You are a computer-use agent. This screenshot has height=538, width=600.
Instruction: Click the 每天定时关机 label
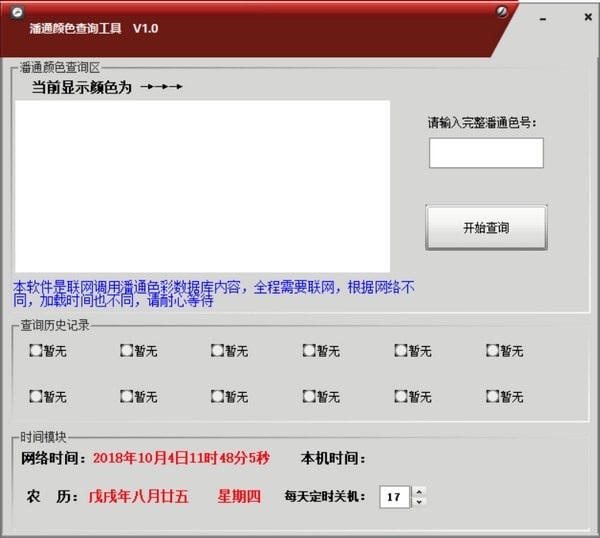coord(325,497)
